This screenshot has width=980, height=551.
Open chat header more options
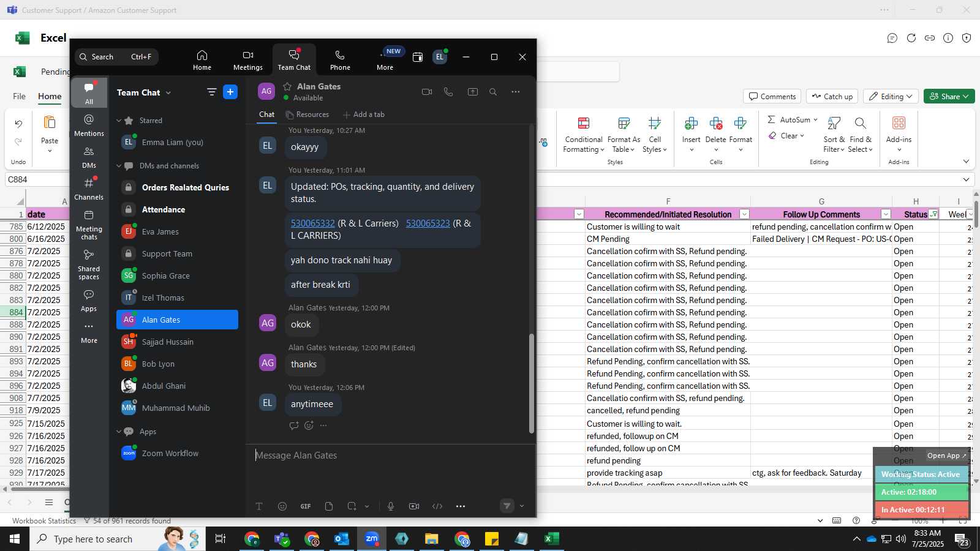coord(516,92)
